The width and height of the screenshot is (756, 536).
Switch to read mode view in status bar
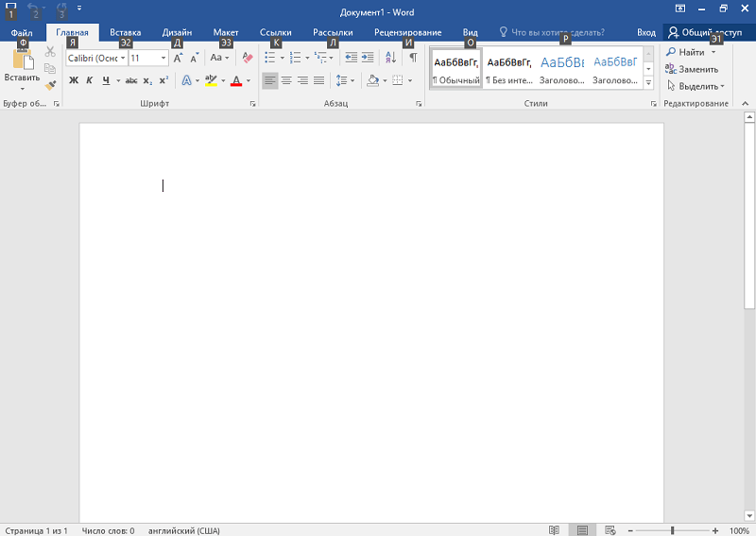pos(554,530)
